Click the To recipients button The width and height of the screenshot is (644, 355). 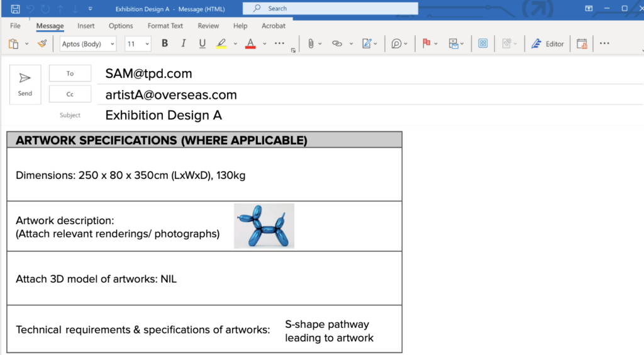pos(70,73)
